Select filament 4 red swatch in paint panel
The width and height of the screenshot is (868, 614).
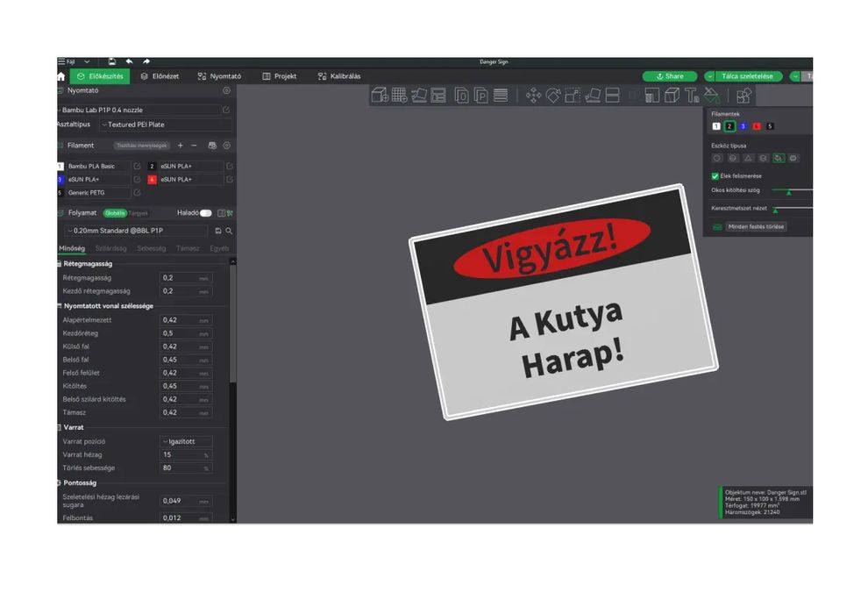coord(756,127)
